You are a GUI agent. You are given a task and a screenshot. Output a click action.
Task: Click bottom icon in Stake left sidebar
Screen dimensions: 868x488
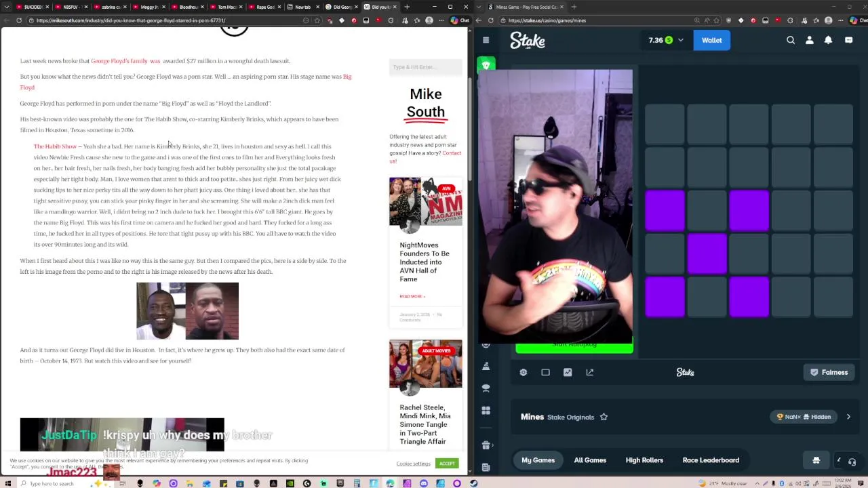tap(486, 467)
